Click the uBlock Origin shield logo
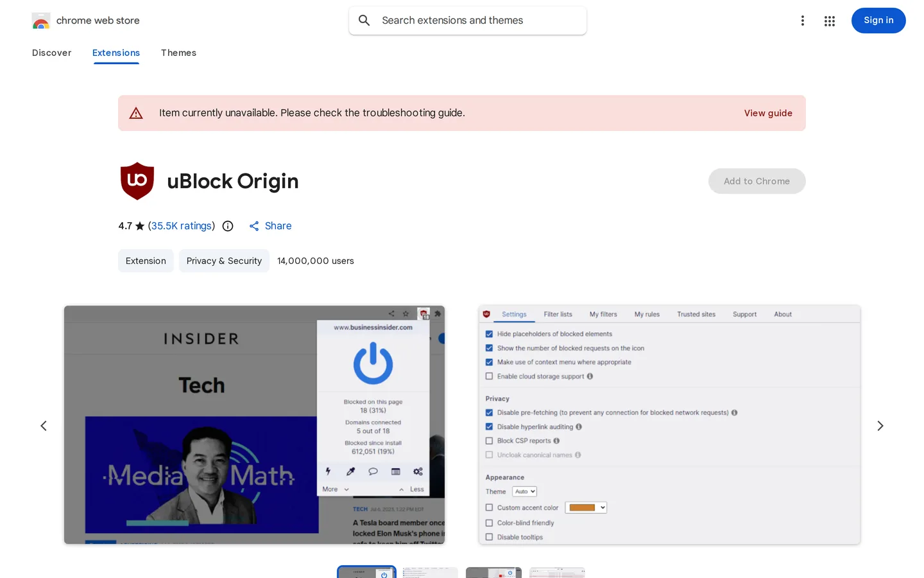The height and width of the screenshot is (578, 924). tap(137, 181)
